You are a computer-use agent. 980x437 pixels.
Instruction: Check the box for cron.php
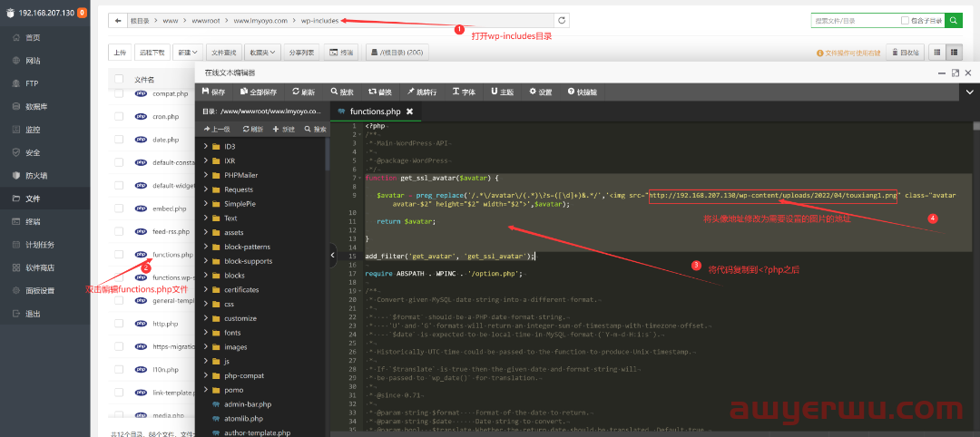click(119, 116)
